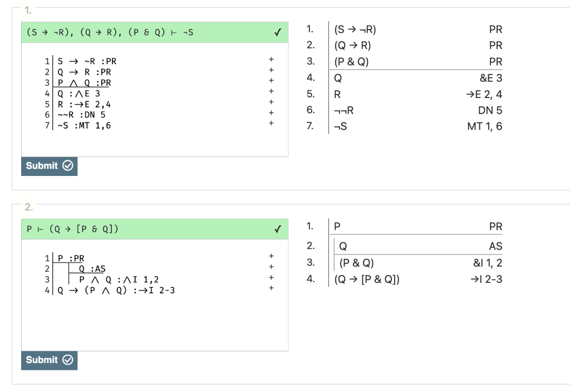Click the plus icon beside "Q → (P ∧ Q)" line
Viewport: 570px width, 392px height.
271,287
